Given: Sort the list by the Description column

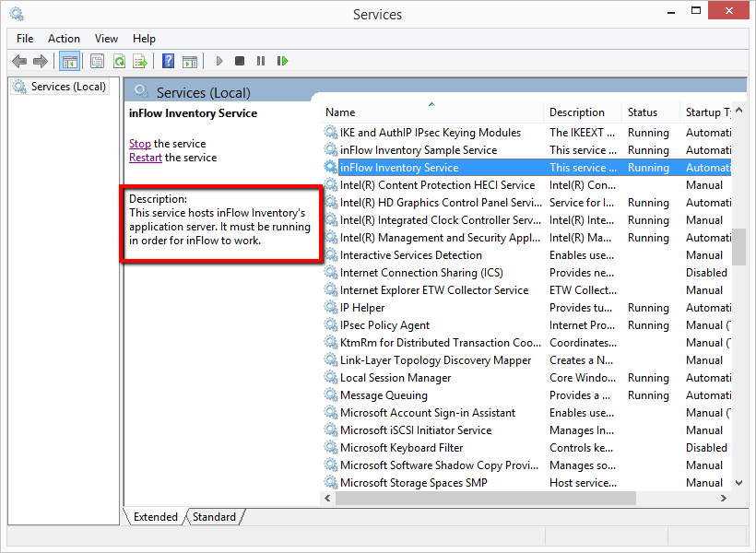Looking at the screenshot, I should 583,112.
